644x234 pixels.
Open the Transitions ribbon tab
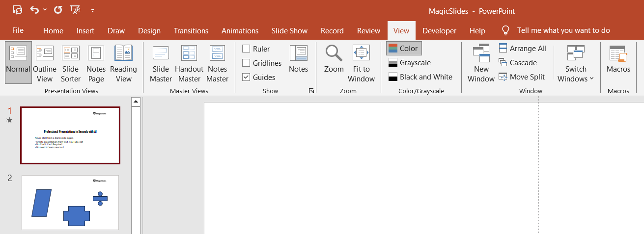click(191, 30)
